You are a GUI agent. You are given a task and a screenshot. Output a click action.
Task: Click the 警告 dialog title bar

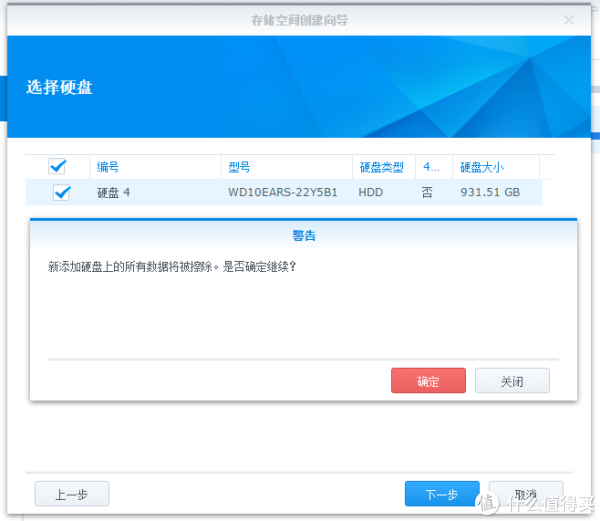coord(303,235)
